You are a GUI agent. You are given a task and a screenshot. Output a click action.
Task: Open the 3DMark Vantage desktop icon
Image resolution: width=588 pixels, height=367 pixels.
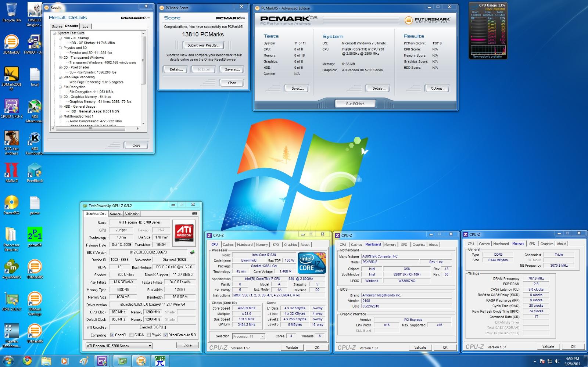[34, 303]
